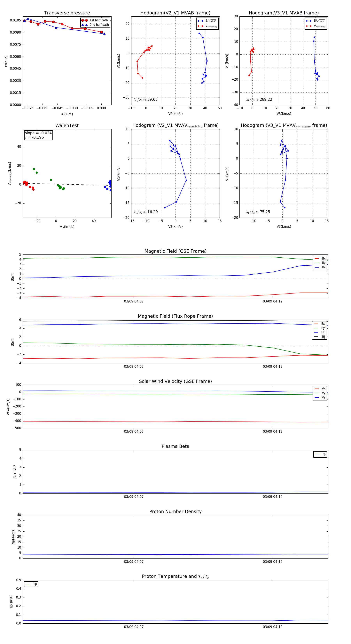Click the "Pt(nPa)" y-axis label

[6, 61]
